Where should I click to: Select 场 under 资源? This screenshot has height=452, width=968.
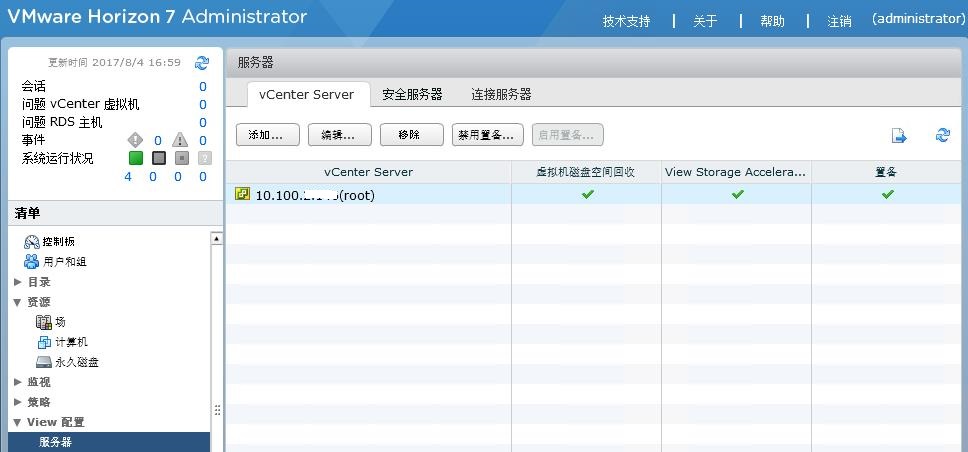tap(60, 322)
